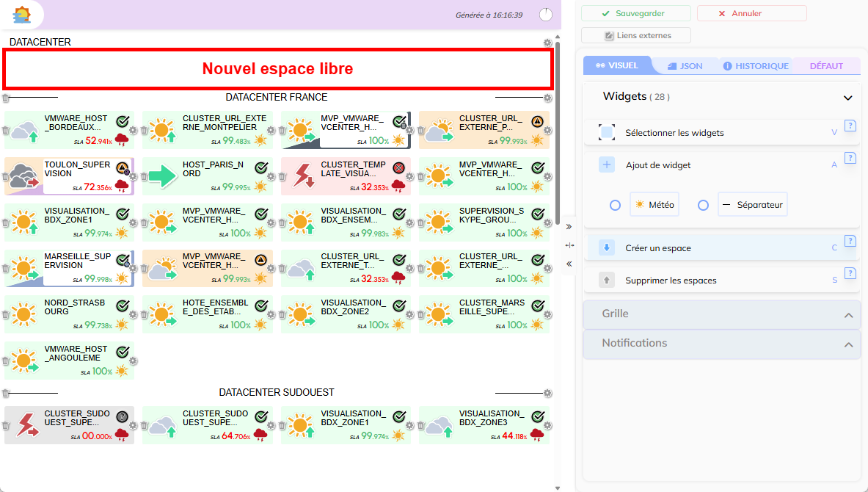This screenshot has width=868, height=492.
Task: Delete the DATACENTER SUDOUEST separator with trash
Action: 6,393
